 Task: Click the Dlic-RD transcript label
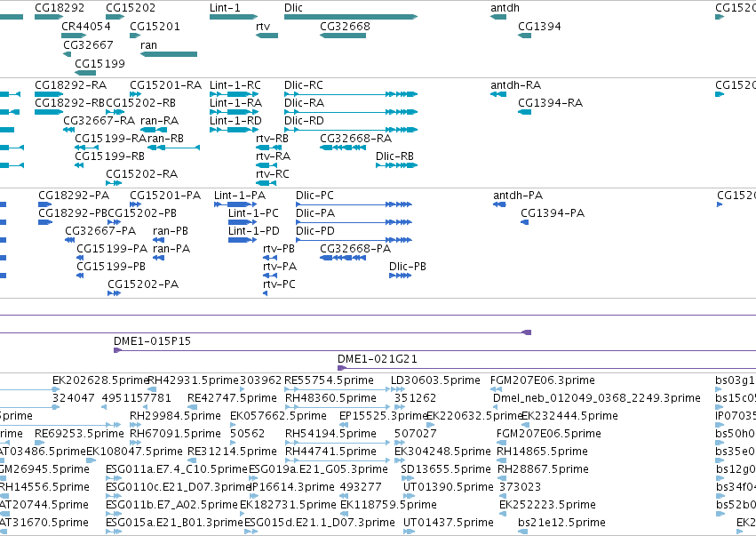point(304,121)
